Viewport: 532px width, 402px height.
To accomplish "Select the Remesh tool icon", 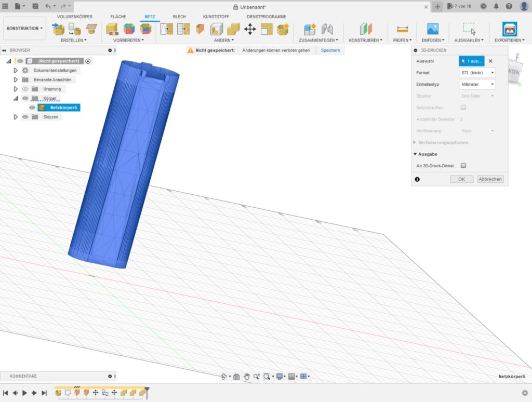I will (x=167, y=29).
